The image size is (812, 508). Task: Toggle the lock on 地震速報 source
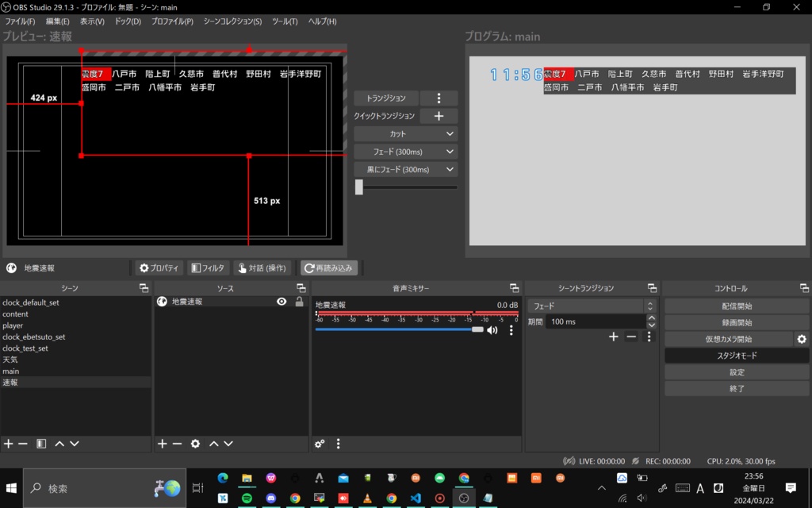(x=299, y=302)
